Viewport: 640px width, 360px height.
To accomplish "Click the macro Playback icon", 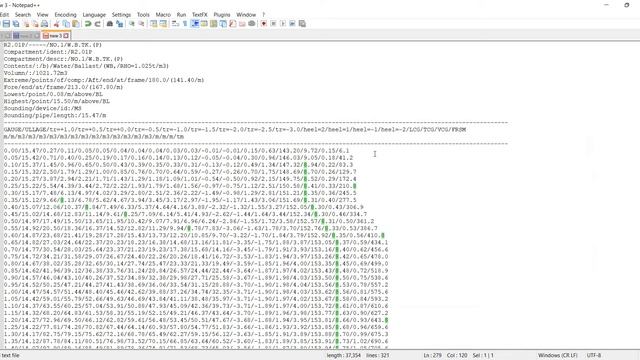I will point(282,24).
